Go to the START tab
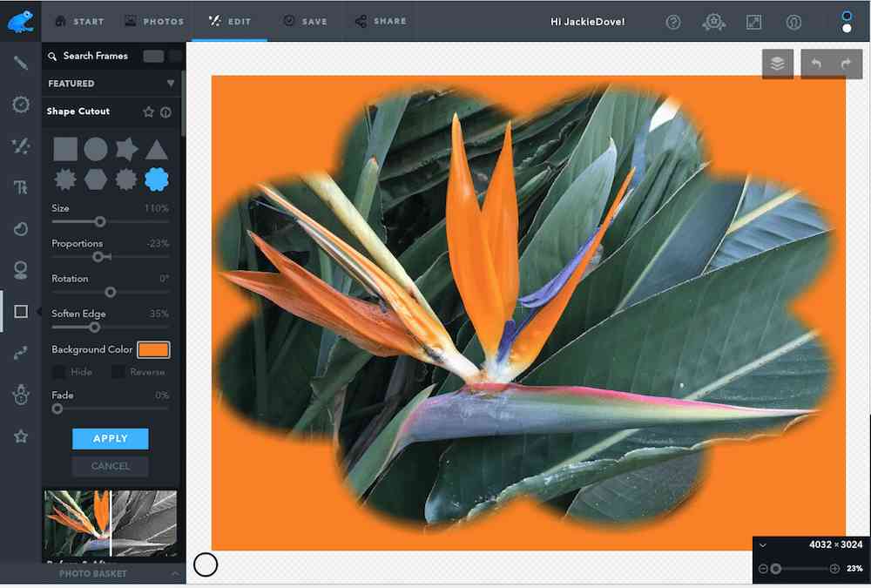Screen dimensions: 871x588 (80, 22)
